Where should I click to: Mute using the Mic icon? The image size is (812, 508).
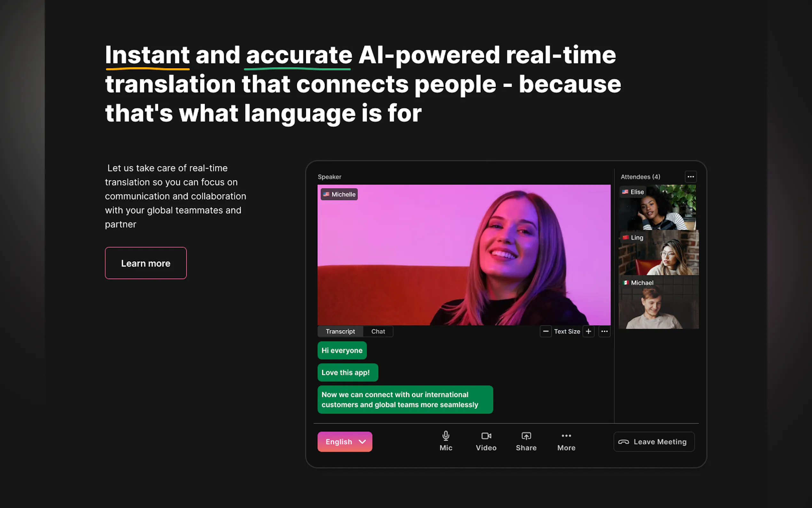point(446,441)
